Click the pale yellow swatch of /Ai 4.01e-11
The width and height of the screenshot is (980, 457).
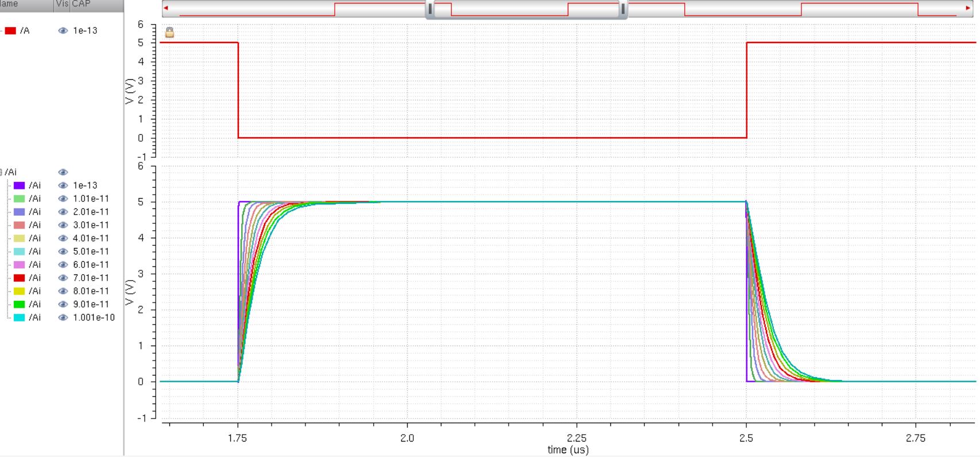(x=20, y=238)
